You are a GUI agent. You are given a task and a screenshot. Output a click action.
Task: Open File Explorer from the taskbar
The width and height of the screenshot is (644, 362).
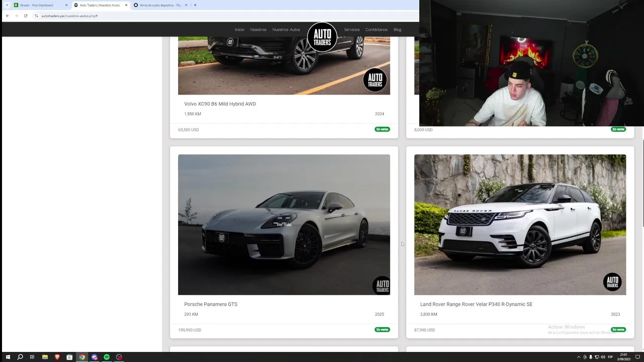pyautogui.click(x=45, y=357)
